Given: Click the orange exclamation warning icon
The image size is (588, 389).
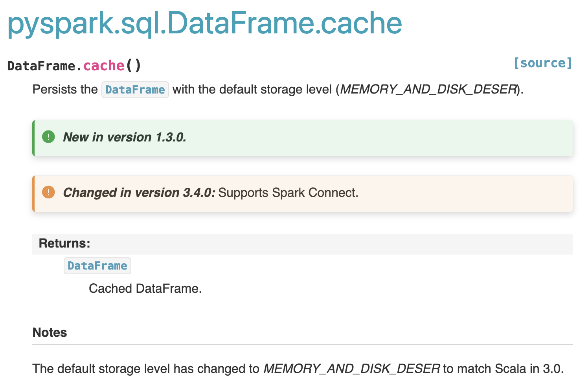Looking at the screenshot, I should pos(48,193).
